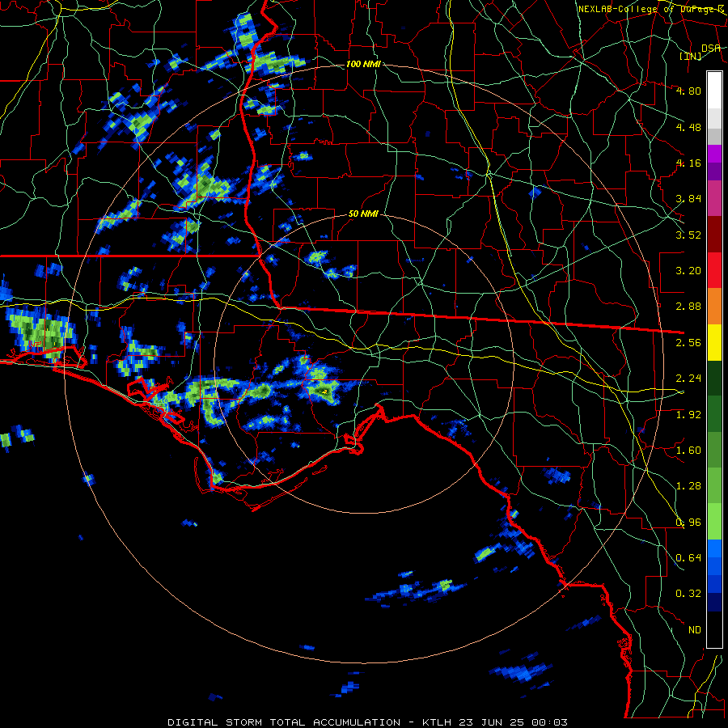Click the 1.28 legend value
The image size is (728, 728).
(688, 486)
